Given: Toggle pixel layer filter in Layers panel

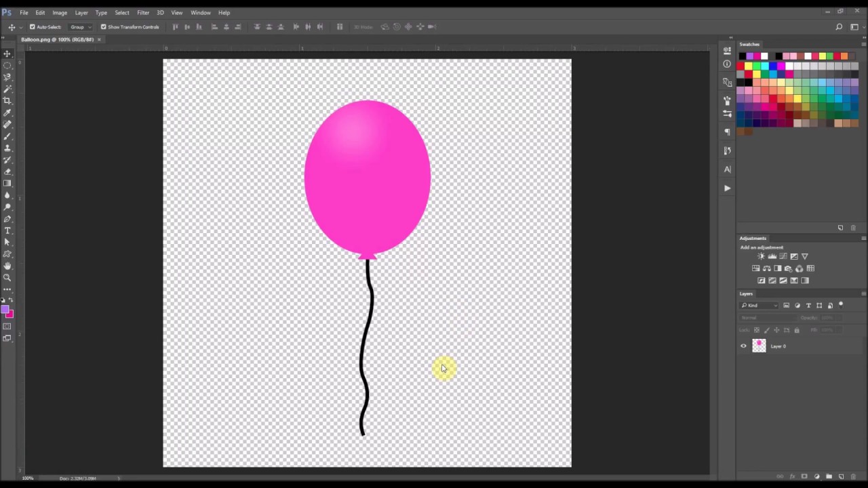Looking at the screenshot, I should (787, 306).
